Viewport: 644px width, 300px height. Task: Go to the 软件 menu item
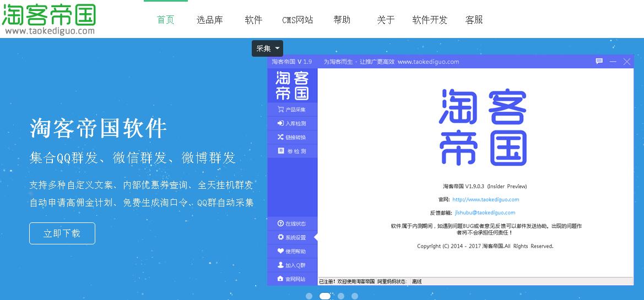coord(253,20)
